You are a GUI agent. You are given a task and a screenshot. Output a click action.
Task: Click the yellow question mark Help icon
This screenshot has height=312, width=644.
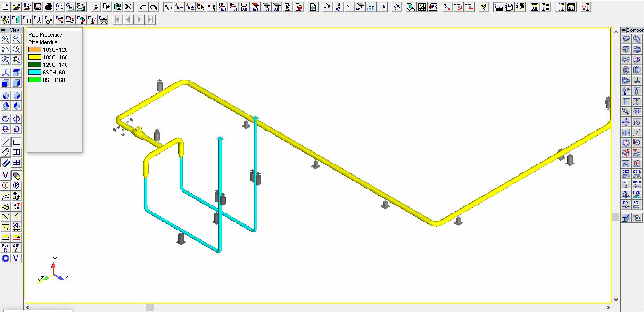point(483,7)
